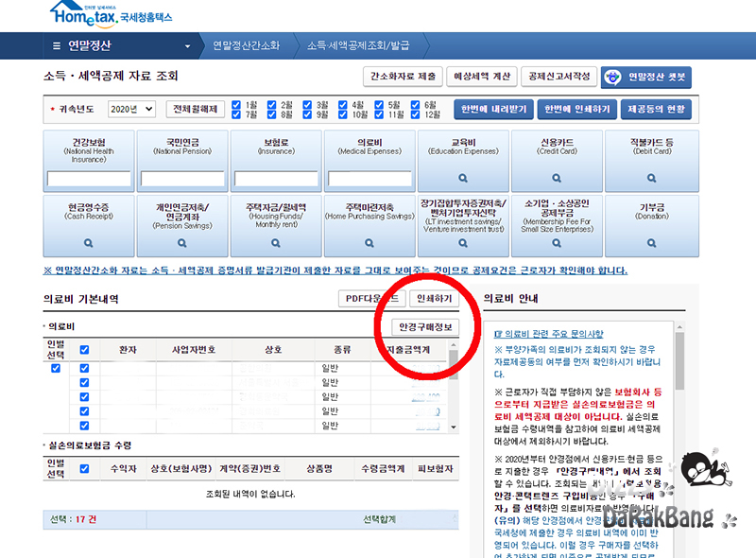The height and width of the screenshot is (558, 756).
Task: Click the PDF다운로드 button
Action: click(371, 299)
